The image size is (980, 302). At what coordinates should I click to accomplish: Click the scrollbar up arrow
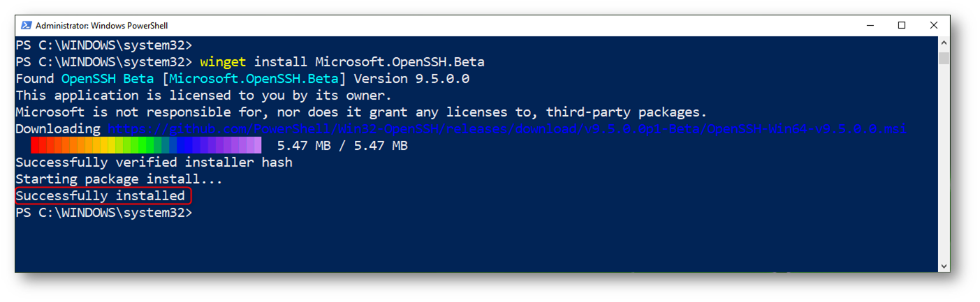point(944,43)
